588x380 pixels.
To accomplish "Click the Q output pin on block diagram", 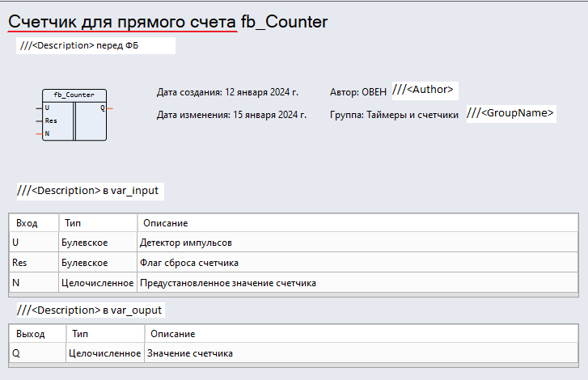I will tap(102, 108).
